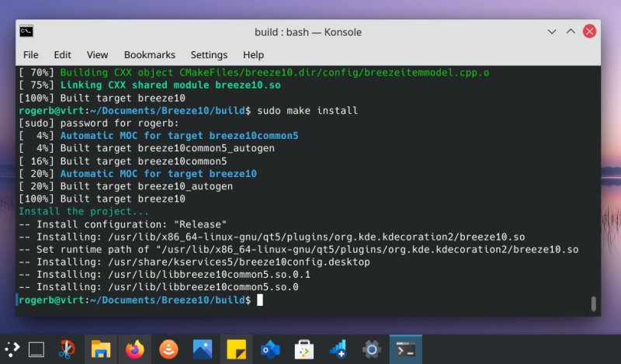Click the terminal cursor at the prompt
The image size is (621, 364).
click(260, 300)
